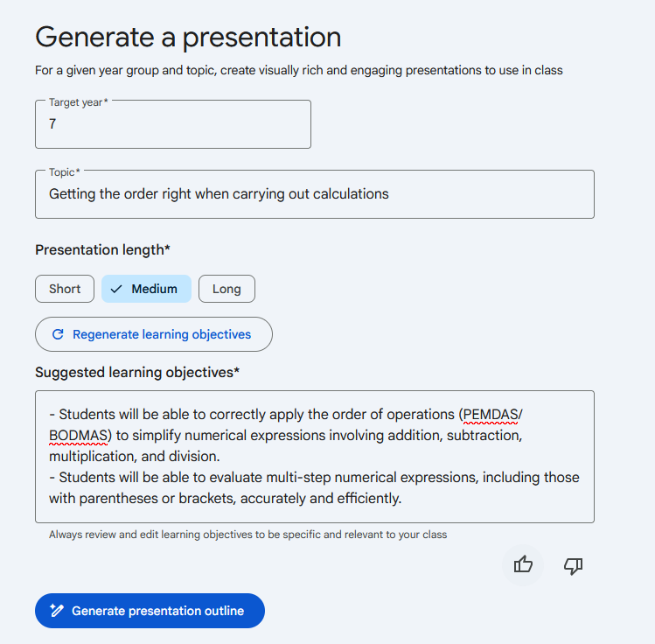Click the refresh arrow icon beside Regenerate

tap(58, 334)
